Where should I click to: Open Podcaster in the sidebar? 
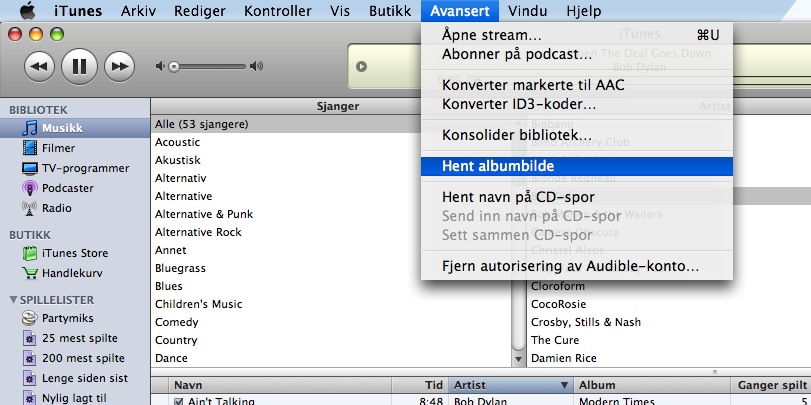click(x=75, y=188)
